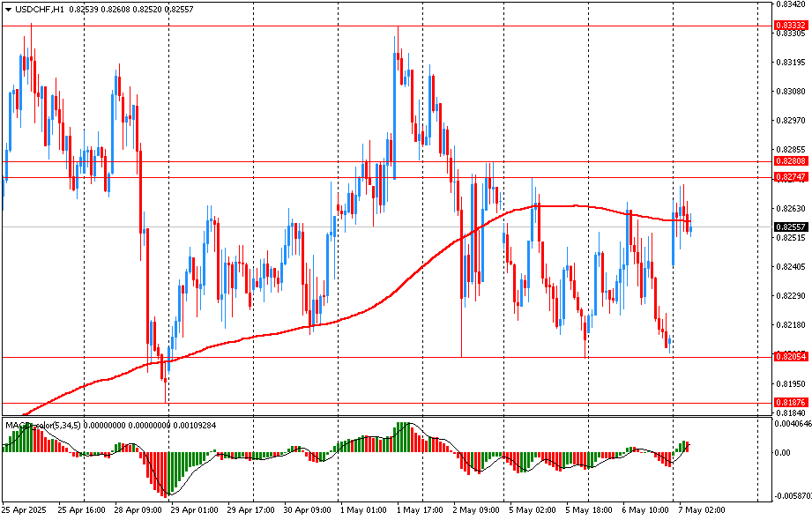Click the 5 May 18:00 time label
The height and width of the screenshot is (520, 812).
589,509
